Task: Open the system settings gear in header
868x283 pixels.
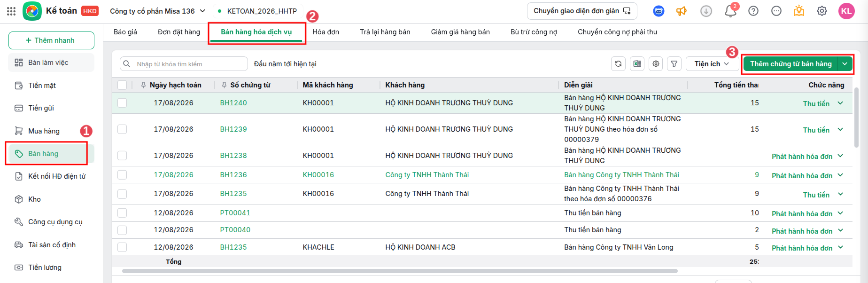Action: [x=822, y=11]
